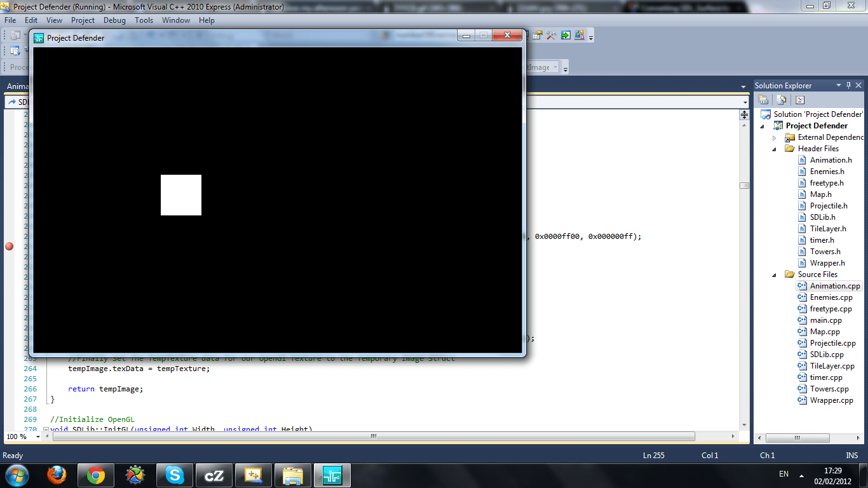
Task: Open the Debug menu
Action: [x=114, y=20]
